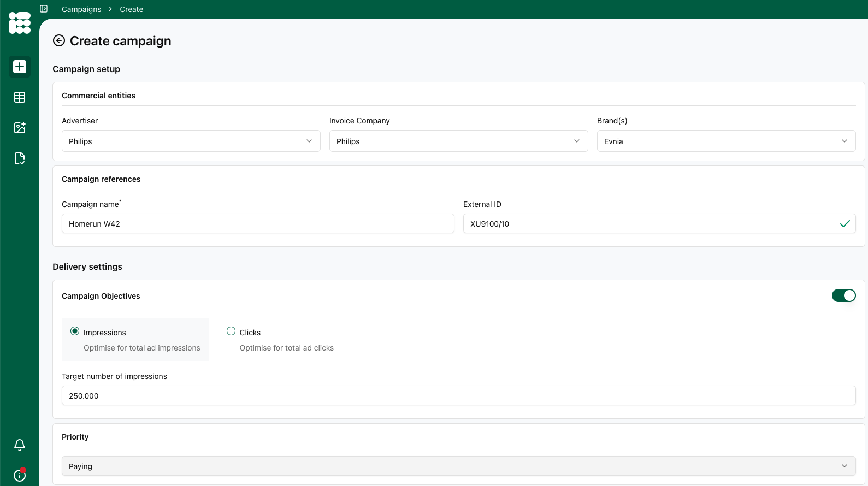
Task: Click the 'Target number of impressions' label
Action: click(114, 376)
